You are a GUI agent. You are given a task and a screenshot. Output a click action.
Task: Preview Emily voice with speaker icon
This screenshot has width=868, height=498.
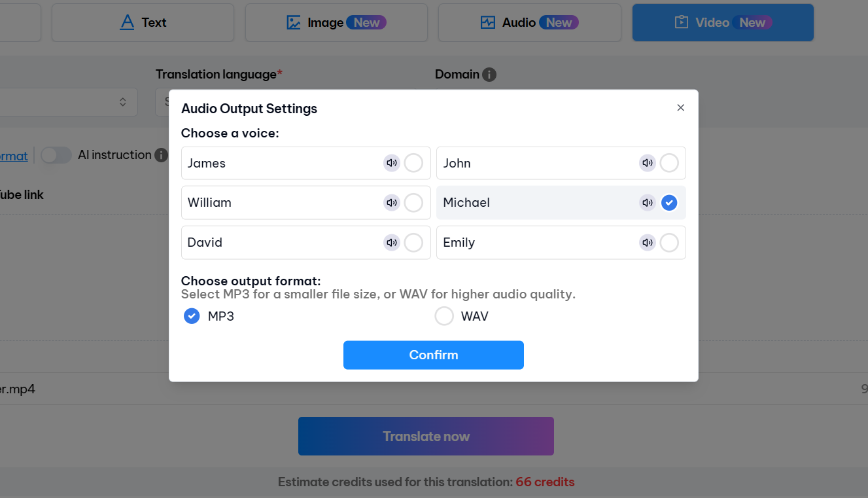(x=648, y=243)
